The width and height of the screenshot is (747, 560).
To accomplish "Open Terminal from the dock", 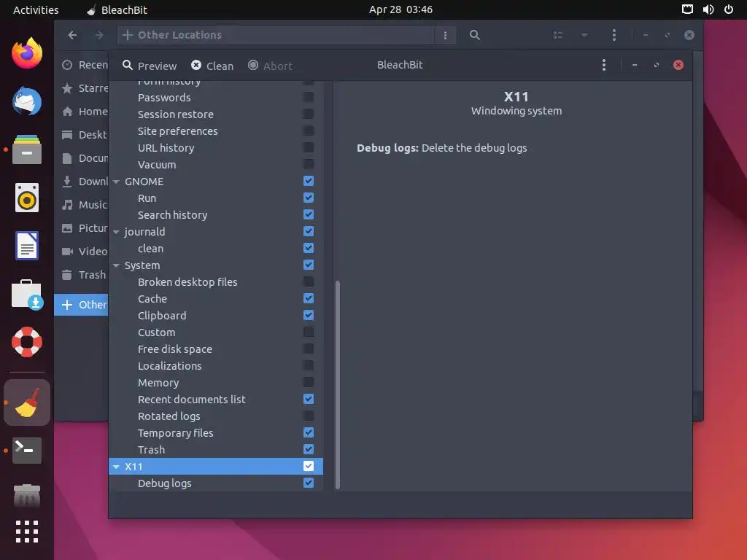I will [27, 450].
